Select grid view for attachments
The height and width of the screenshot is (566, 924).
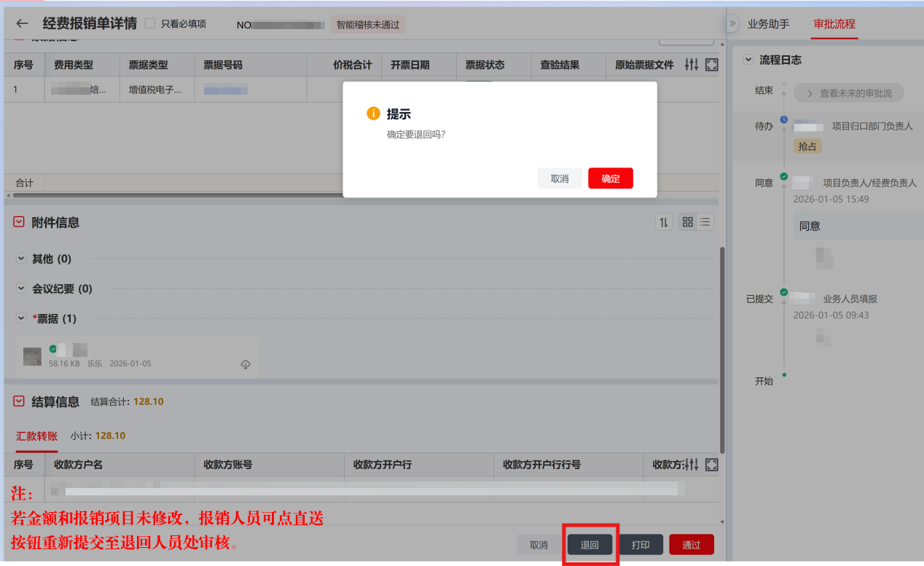[x=687, y=221]
